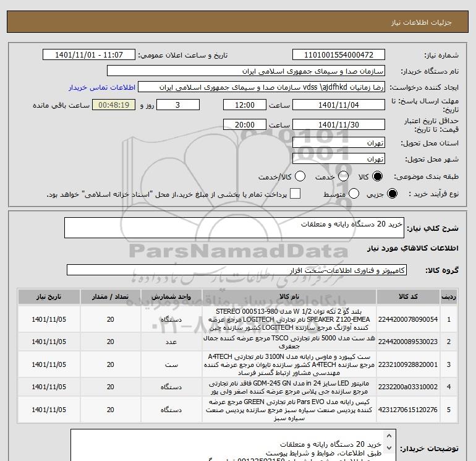Open اطلاعات تماس خریدار link
The height and width of the screenshot is (461, 476).
[102, 87]
